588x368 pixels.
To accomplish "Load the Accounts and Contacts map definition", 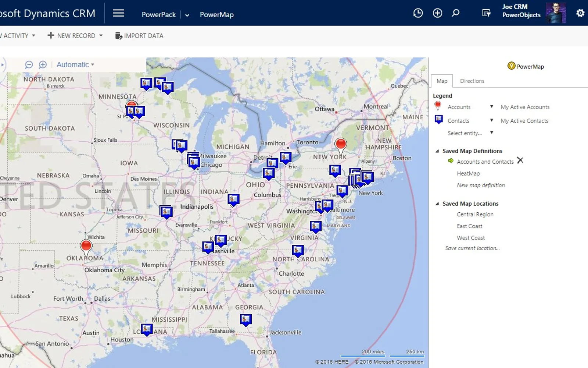I will coord(485,162).
